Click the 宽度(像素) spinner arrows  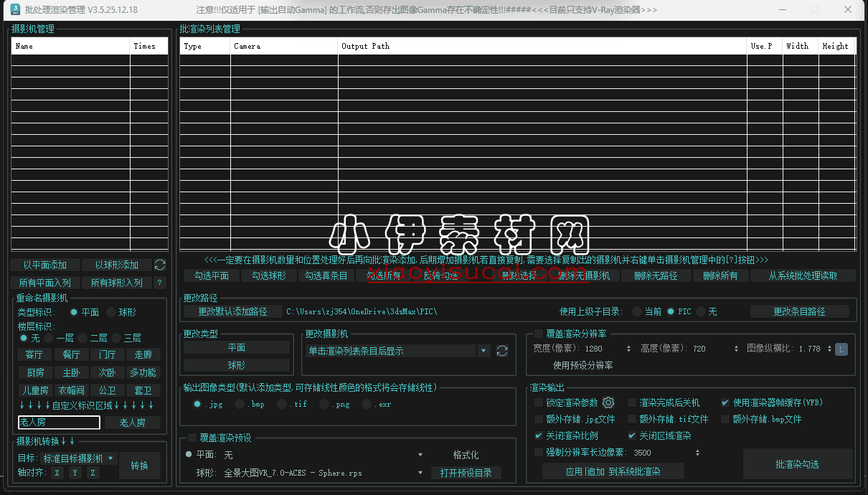click(x=629, y=349)
